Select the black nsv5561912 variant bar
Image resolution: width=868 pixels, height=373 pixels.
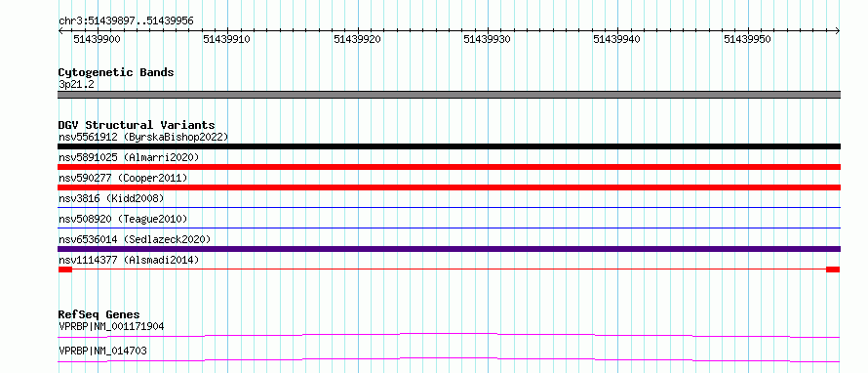coord(449,146)
